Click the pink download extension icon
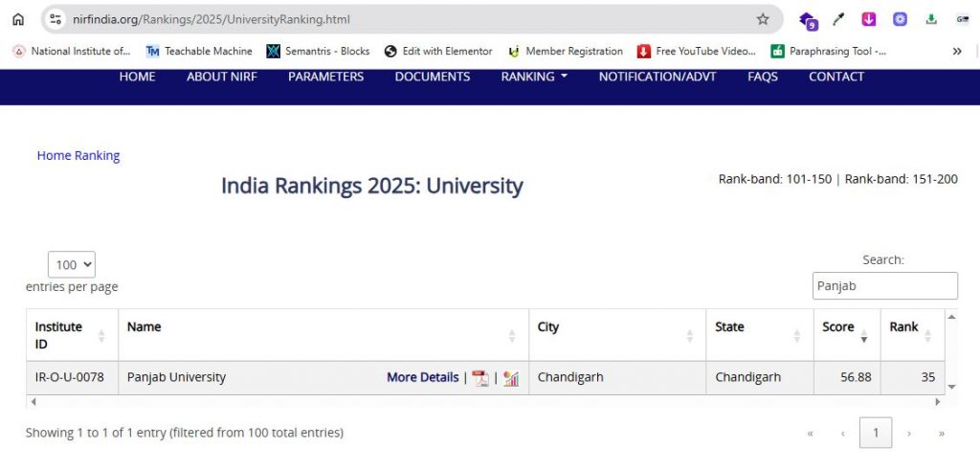980x470 pixels. point(869,19)
